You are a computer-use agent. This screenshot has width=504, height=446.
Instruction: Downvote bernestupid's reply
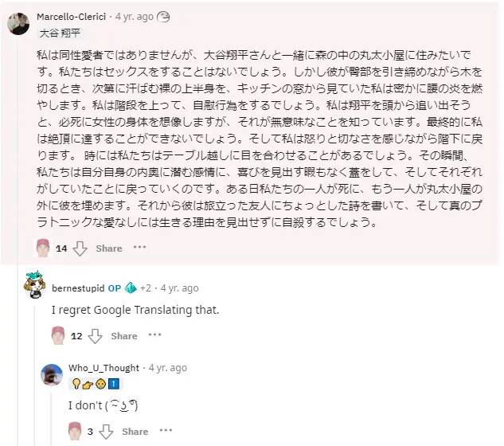(96, 336)
